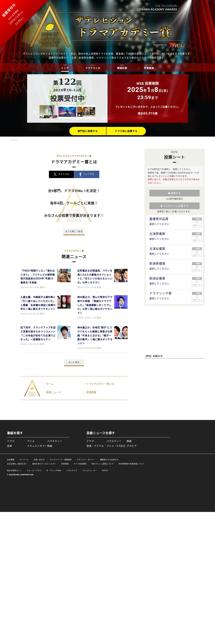Click the 第122回 投票受付中 banner
This screenshot has width=215, height=644.
(x=67, y=98)
